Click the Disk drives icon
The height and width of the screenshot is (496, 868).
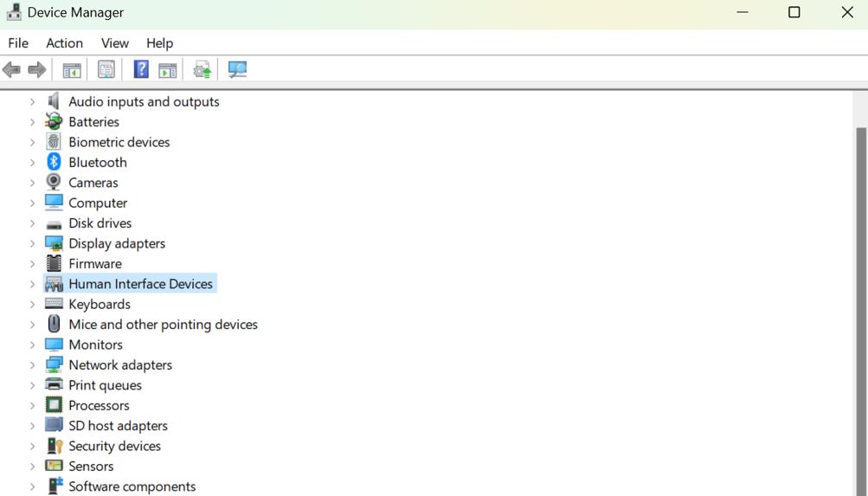click(54, 224)
